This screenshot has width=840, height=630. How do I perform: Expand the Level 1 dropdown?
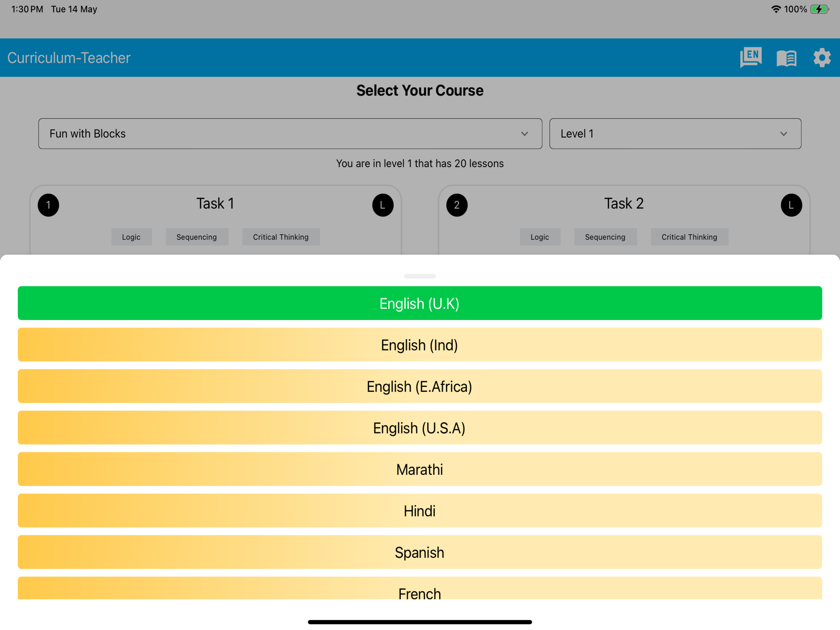(675, 134)
